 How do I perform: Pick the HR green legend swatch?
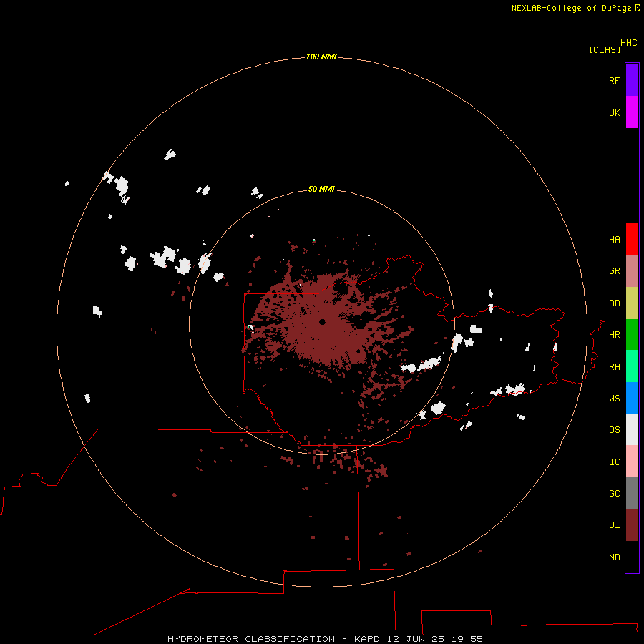(632, 335)
